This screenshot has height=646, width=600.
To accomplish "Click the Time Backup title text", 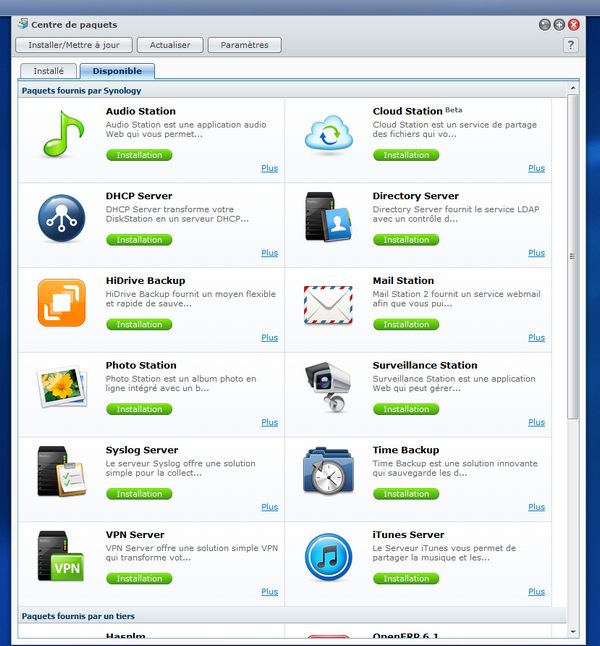I will (x=406, y=450).
